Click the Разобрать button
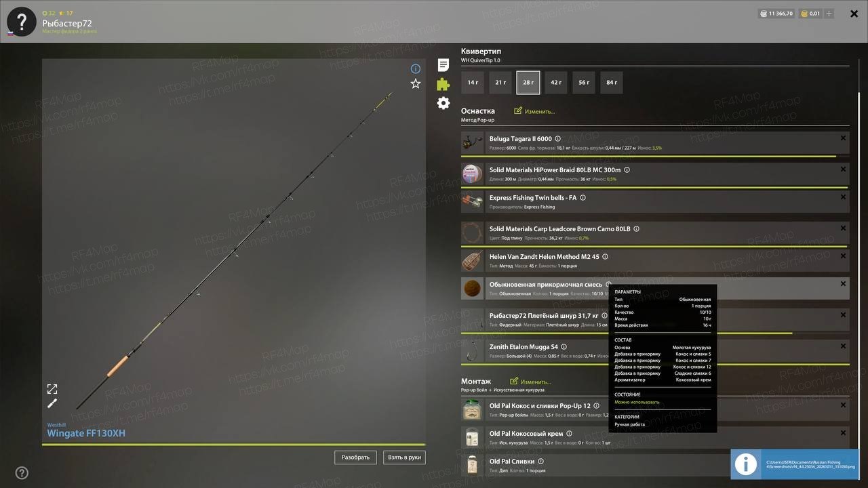 355,457
